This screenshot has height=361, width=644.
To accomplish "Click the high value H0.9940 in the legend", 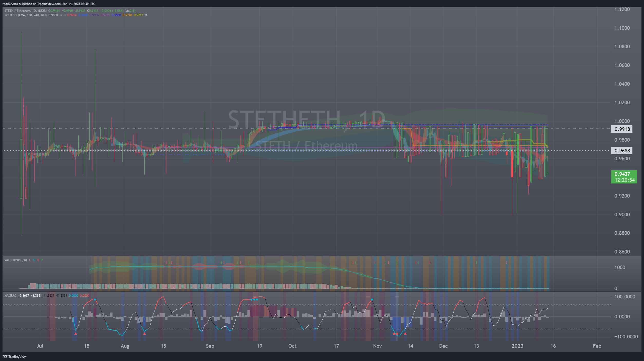I will click(x=67, y=11).
